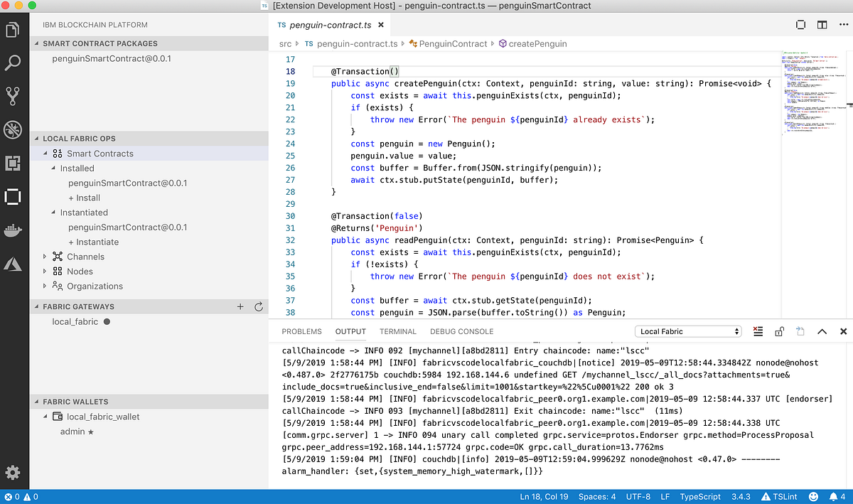Open the Docker view in the activity bar

coord(13,230)
